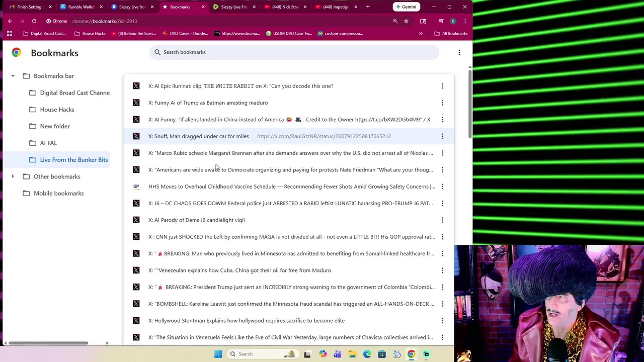This screenshot has height=362, width=644.
Task: Click the Gemini button
Action: pyautogui.click(x=406, y=7)
